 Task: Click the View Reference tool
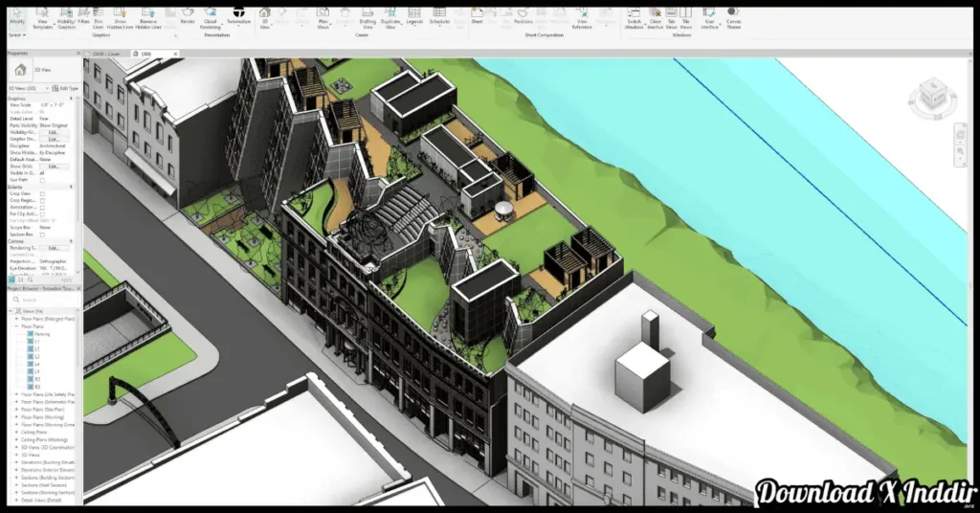[x=581, y=19]
